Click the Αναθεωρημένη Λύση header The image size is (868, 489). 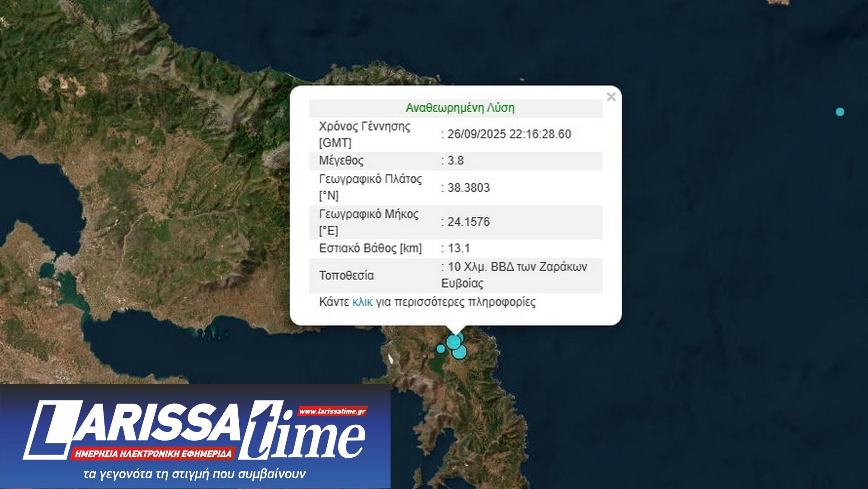tap(460, 108)
